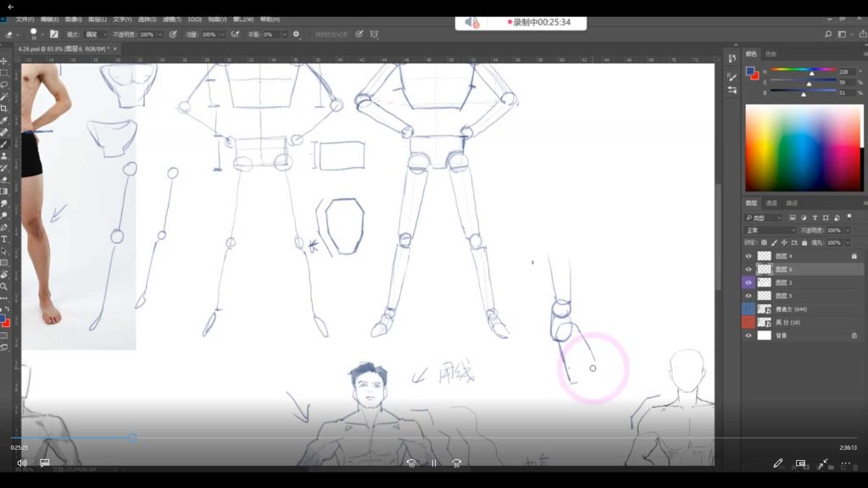Toggle visibility of red-tagged smart object layer
The image size is (868, 488).
click(x=748, y=323)
